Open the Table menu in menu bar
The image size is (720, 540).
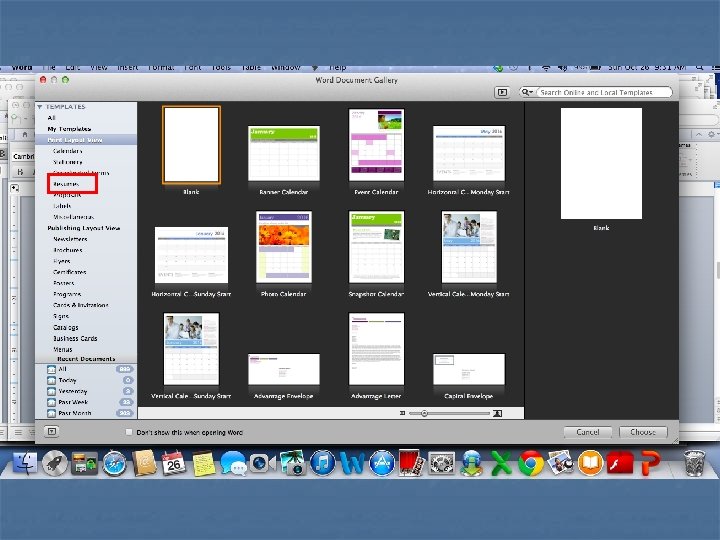tap(251, 68)
